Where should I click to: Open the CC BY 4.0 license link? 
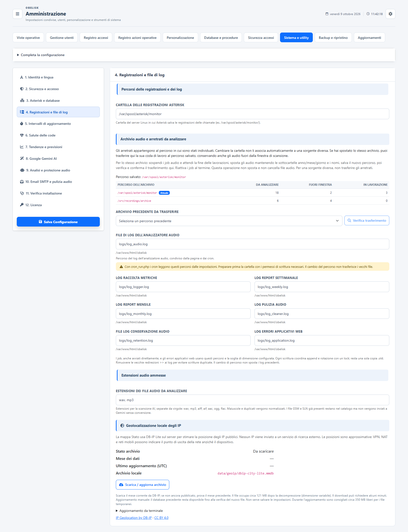point(161,518)
